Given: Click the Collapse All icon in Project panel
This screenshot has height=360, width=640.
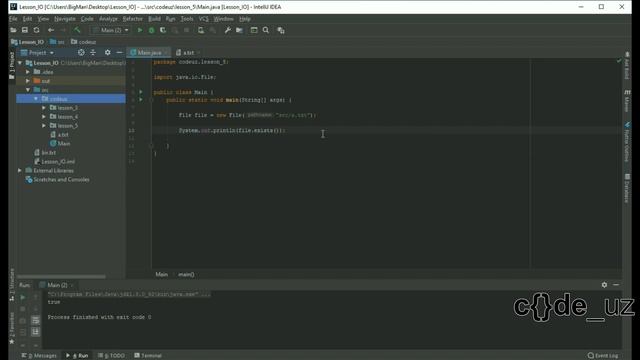Looking at the screenshot, I should [x=93, y=53].
